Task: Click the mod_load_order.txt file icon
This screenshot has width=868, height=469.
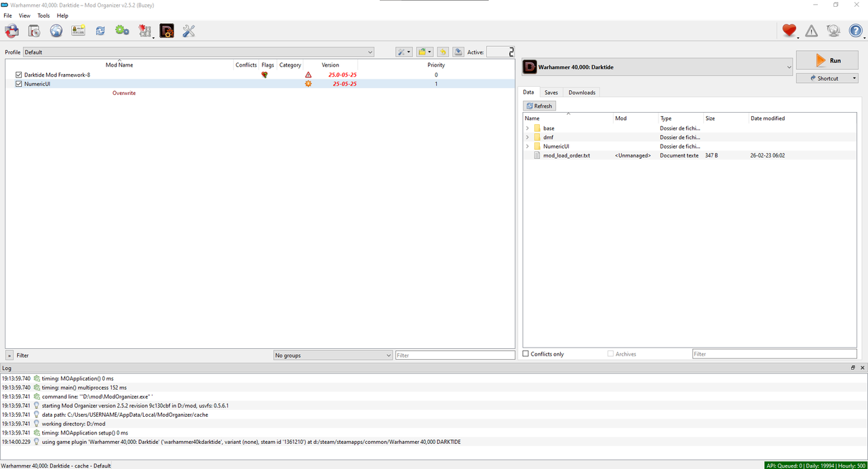Action: coord(537,155)
